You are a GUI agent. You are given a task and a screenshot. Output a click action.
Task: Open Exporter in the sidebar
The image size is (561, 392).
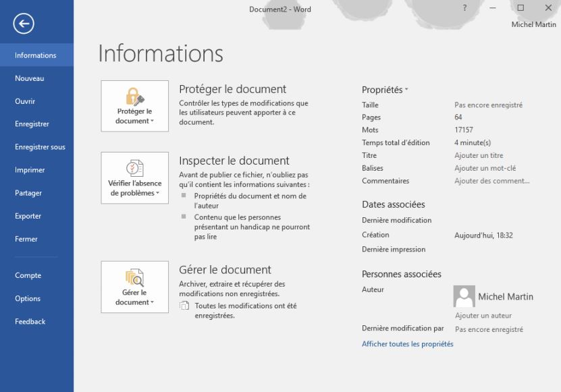[28, 216]
